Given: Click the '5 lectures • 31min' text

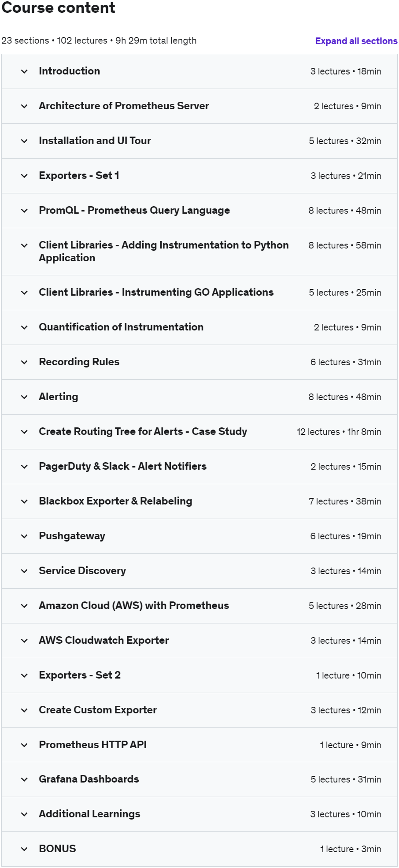Looking at the screenshot, I should pyautogui.click(x=346, y=779).
